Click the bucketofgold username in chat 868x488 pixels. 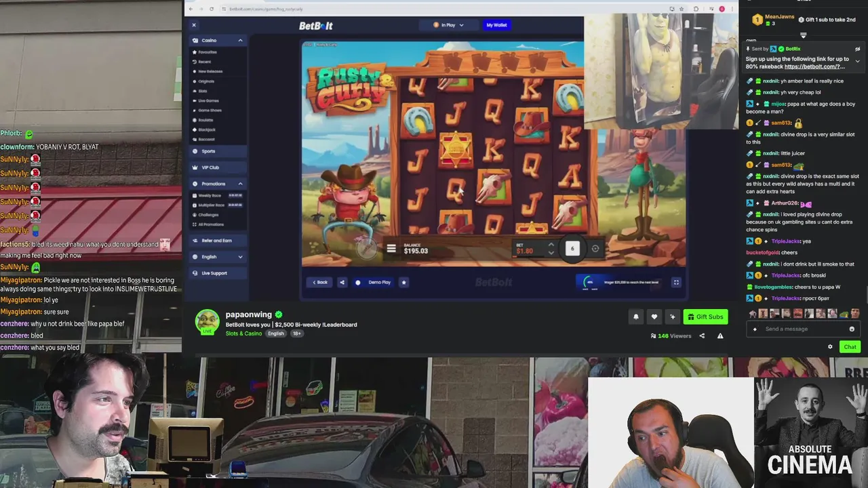click(762, 253)
